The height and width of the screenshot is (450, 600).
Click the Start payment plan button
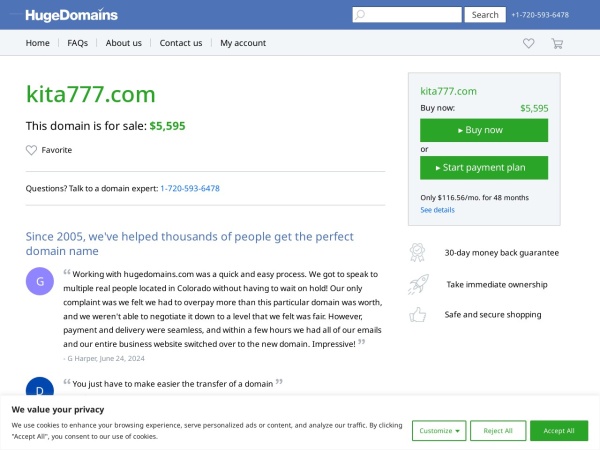point(484,168)
